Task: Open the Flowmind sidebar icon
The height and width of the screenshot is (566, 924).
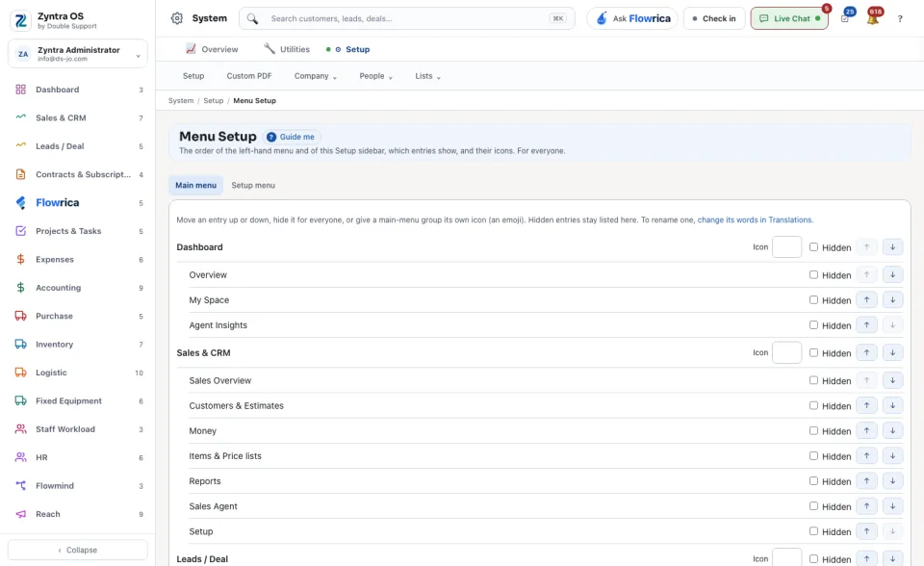Action: pos(20,485)
